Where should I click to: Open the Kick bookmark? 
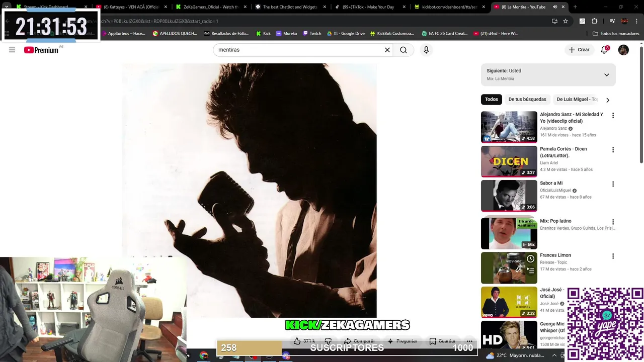263,33
